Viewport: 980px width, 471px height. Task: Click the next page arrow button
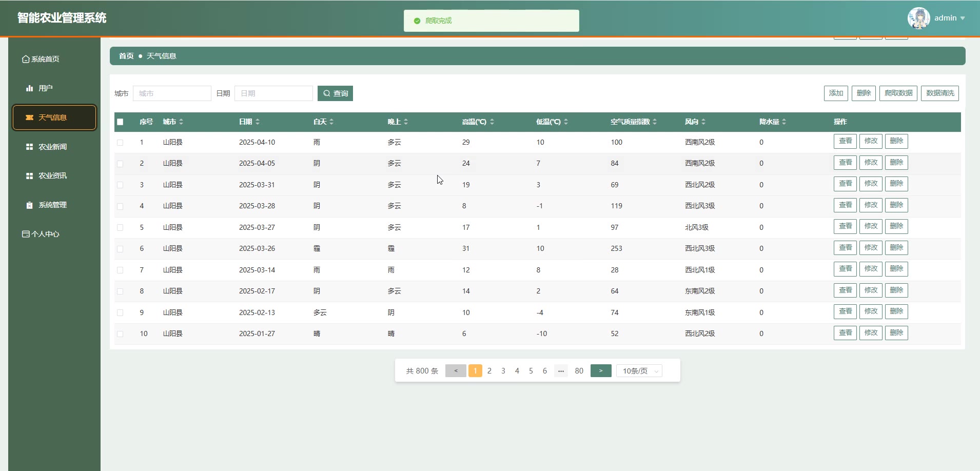click(x=600, y=371)
